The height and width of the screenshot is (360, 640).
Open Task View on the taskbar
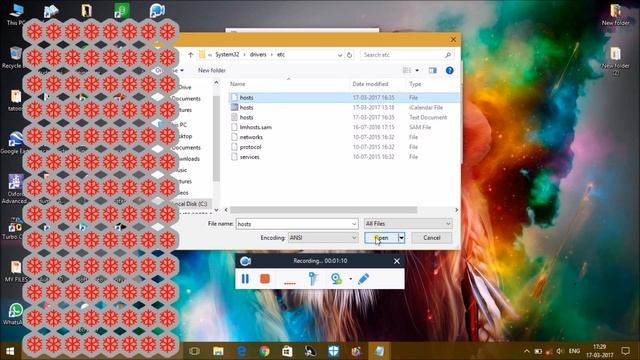pos(195,351)
